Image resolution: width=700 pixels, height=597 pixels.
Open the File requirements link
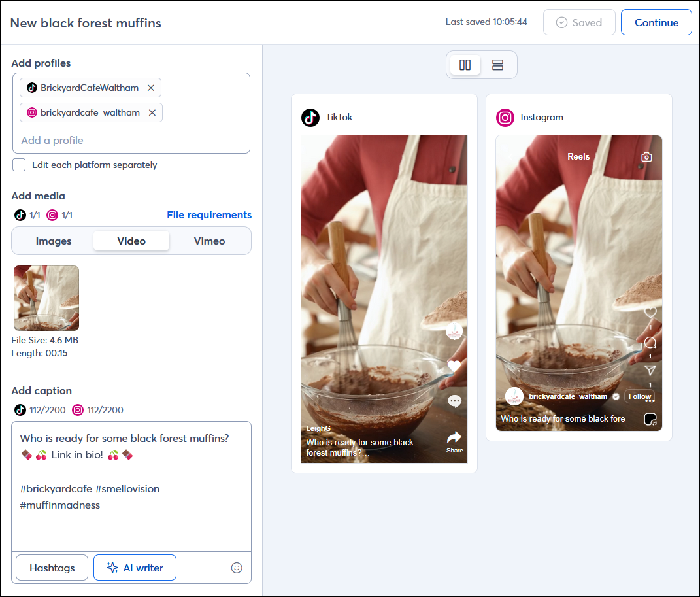pyautogui.click(x=209, y=214)
